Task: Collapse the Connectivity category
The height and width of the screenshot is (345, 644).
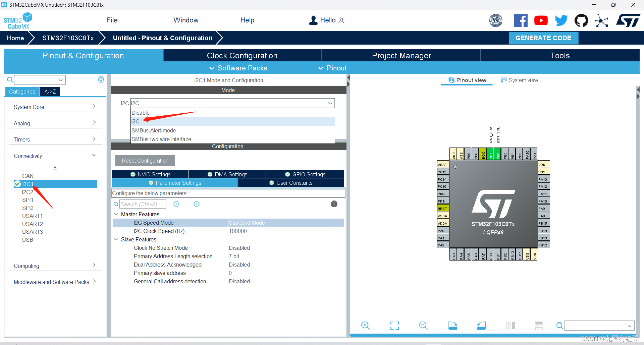Action: click(x=94, y=155)
